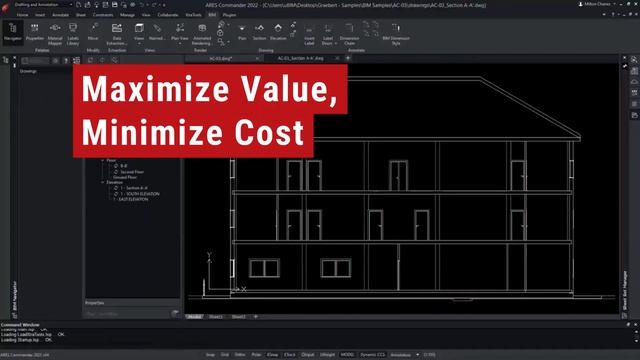Open the Annotate ribbon tab

60,15
